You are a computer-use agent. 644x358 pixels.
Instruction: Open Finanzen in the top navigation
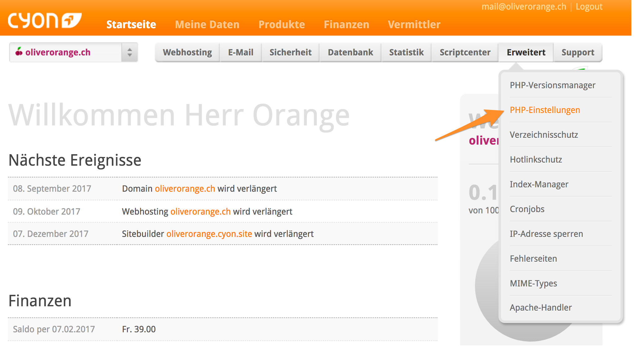point(346,24)
